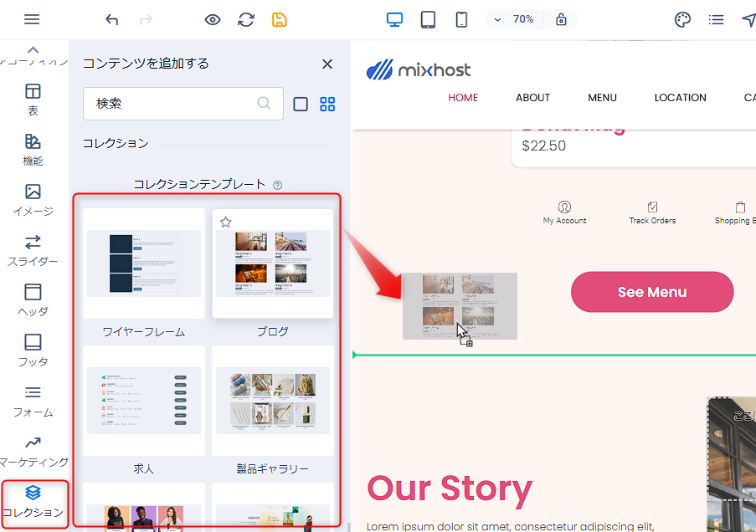Select the 製品ギャラリー template thumbnail
The height and width of the screenshot is (532, 756).
pyautogui.click(x=272, y=401)
